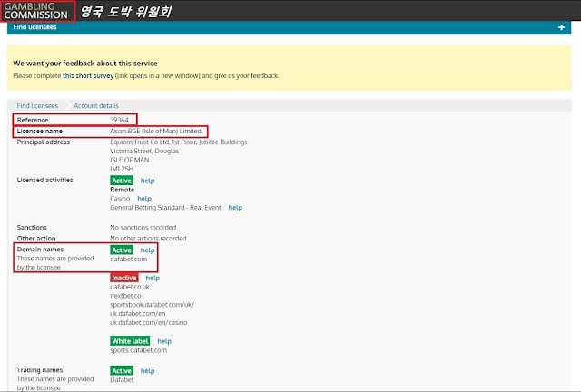Click the Remote activity heading

tap(123, 190)
